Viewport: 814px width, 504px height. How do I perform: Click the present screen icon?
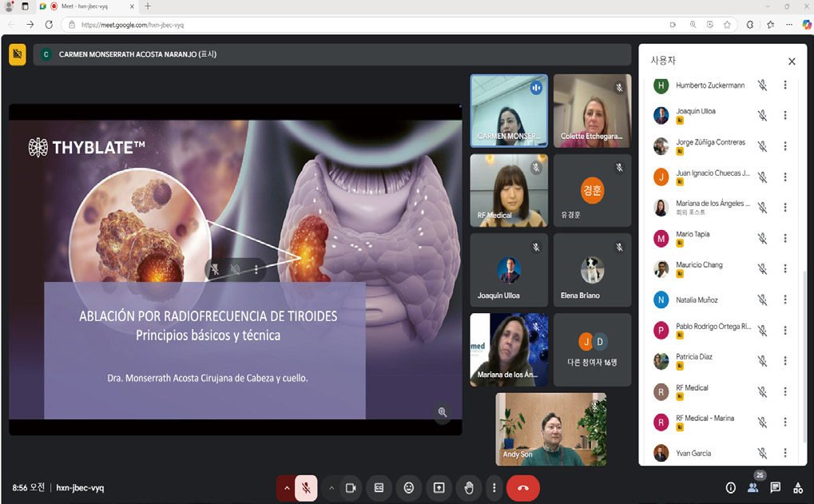coord(439,488)
